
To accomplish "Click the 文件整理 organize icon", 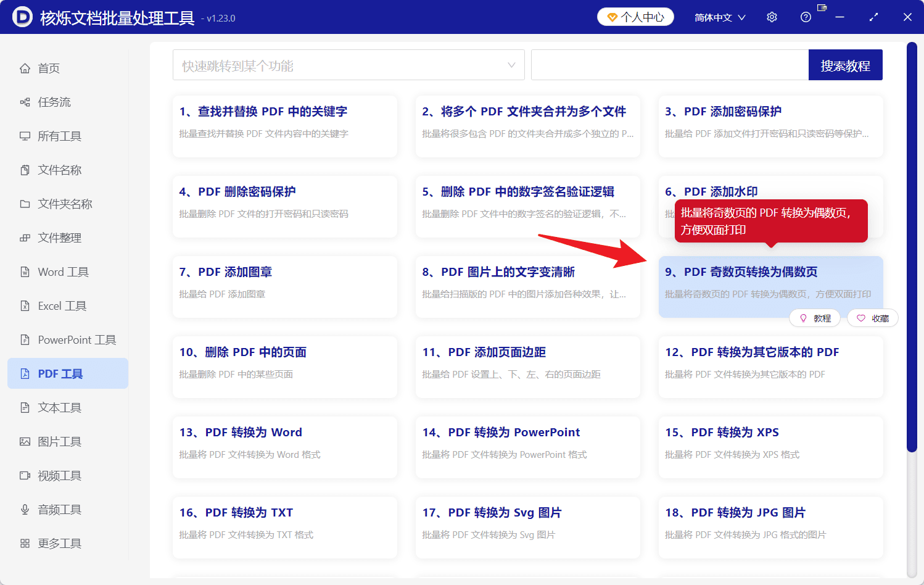I will click(25, 238).
